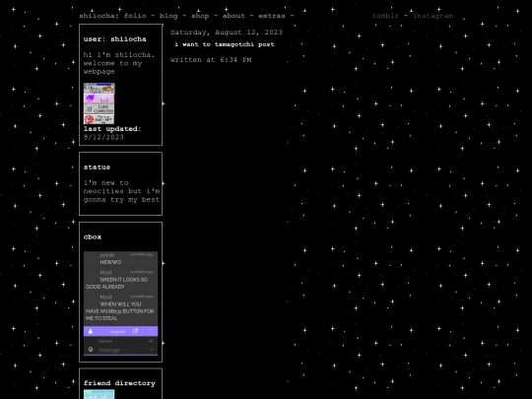This screenshot has height=399, width=532.
Task: Toggle the cbox sound speaker icon
Action: click(152, 341)
